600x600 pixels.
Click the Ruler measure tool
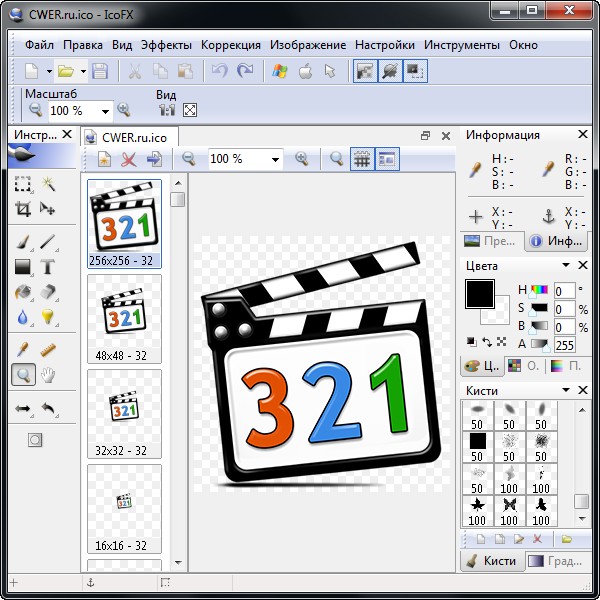(x=47, y=350)
